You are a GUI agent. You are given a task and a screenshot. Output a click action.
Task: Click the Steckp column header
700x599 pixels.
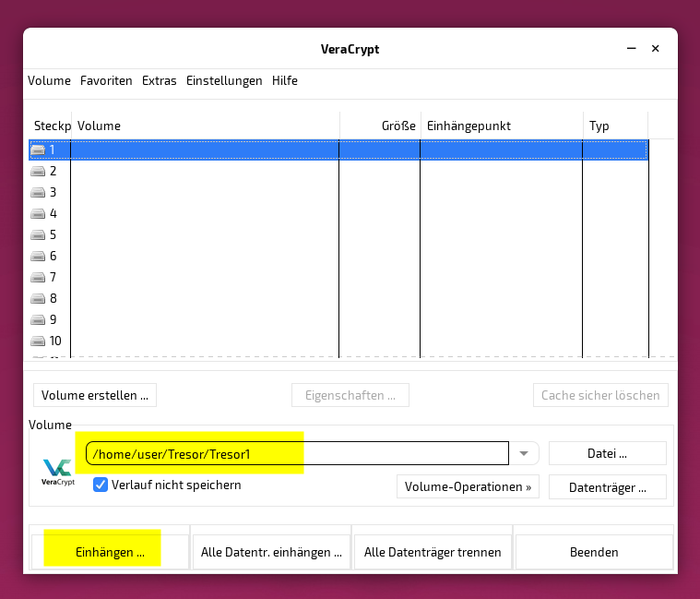52,126
